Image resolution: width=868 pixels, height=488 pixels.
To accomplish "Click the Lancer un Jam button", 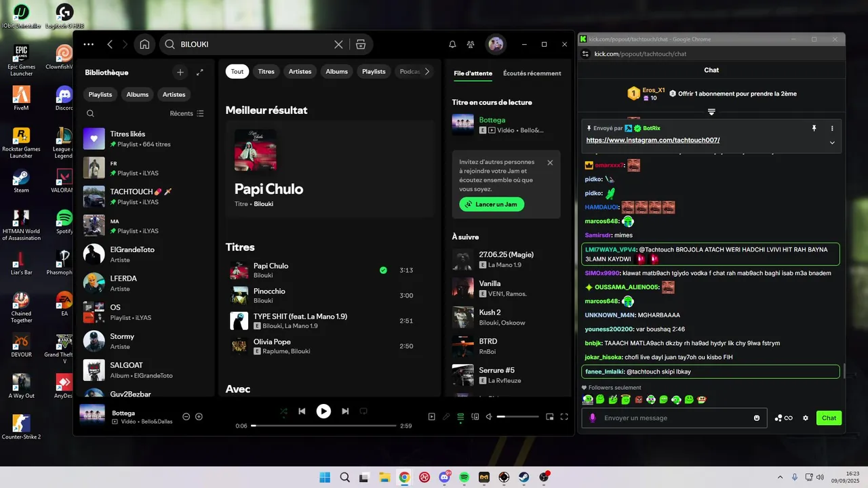I will [x=492, y=204].
